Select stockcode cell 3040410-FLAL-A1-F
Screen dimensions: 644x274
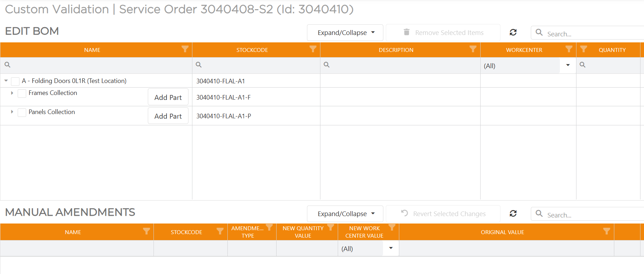[224, 97]
